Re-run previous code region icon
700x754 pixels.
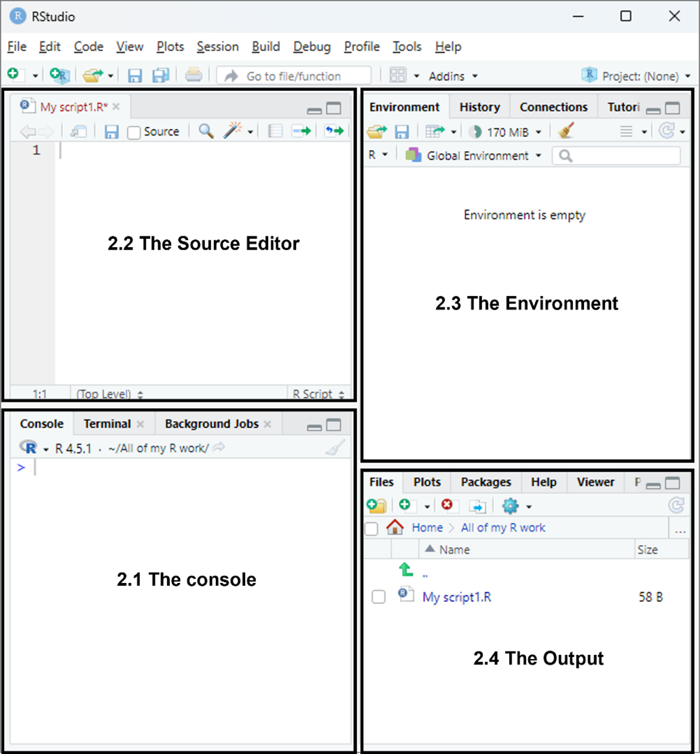(334, 131)
